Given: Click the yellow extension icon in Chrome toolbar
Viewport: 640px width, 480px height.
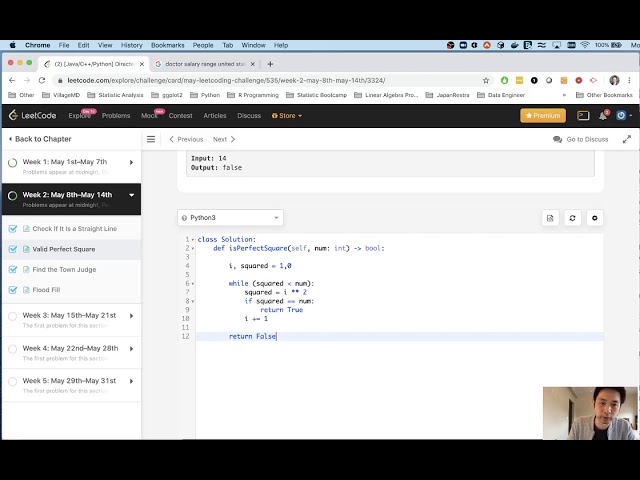Looking at the screenshot, I should [519, 80].
